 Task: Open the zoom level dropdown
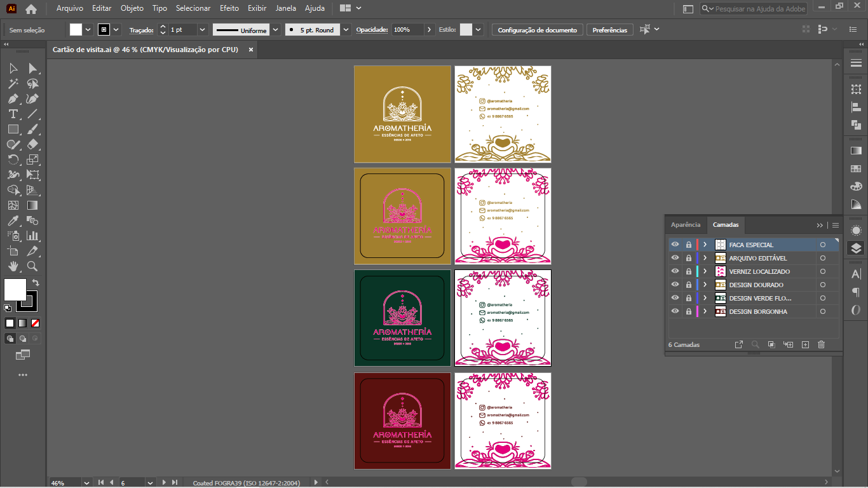(88, 483)
